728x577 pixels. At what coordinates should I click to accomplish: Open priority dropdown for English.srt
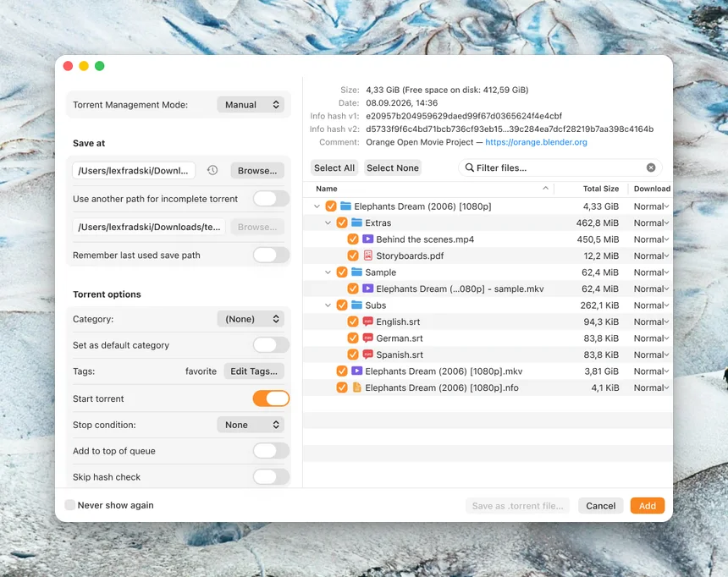tap(651, 321)
